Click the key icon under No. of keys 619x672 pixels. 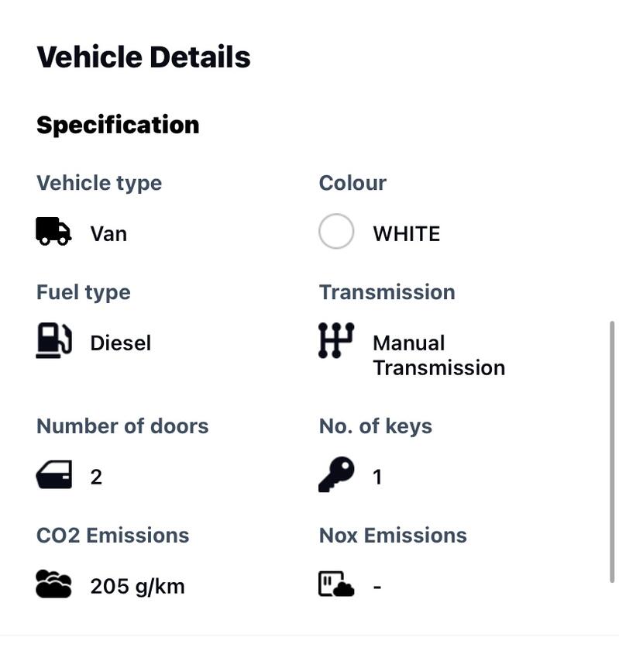coord(336,474)
